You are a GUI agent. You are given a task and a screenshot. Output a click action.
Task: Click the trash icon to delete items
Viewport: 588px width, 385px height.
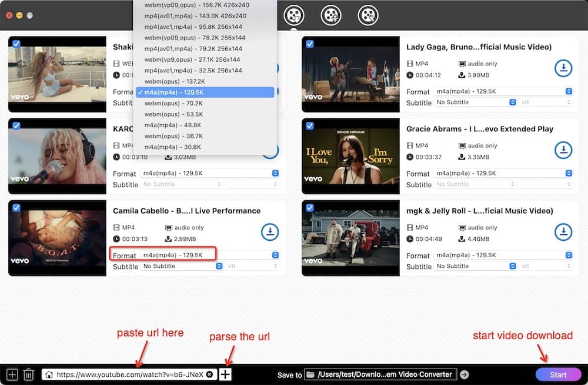(x=28, y=374)
